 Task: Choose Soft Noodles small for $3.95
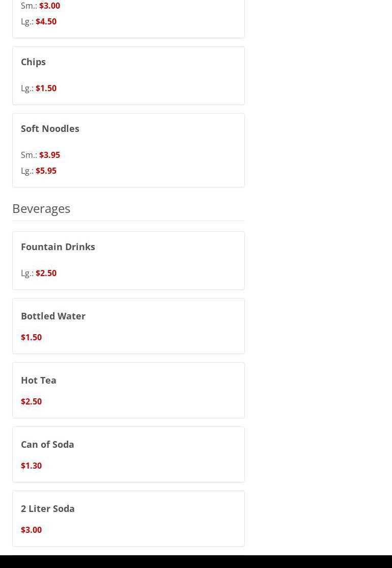(49, 155)
